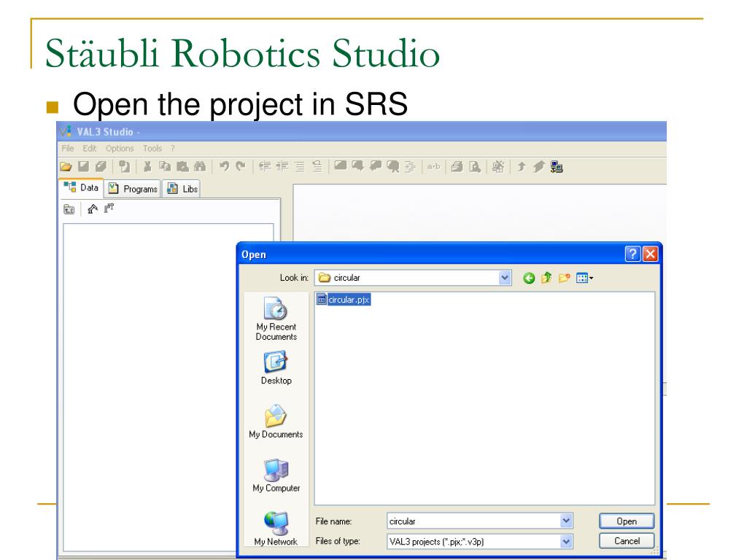Click the Redo arrow in the toolbar

[241, 166]
